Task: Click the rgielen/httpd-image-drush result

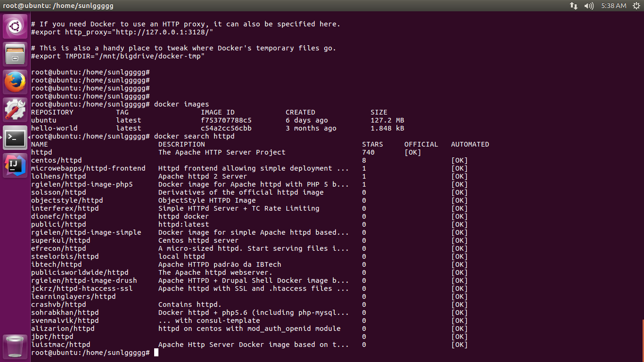Action: (x=84, y=280)
